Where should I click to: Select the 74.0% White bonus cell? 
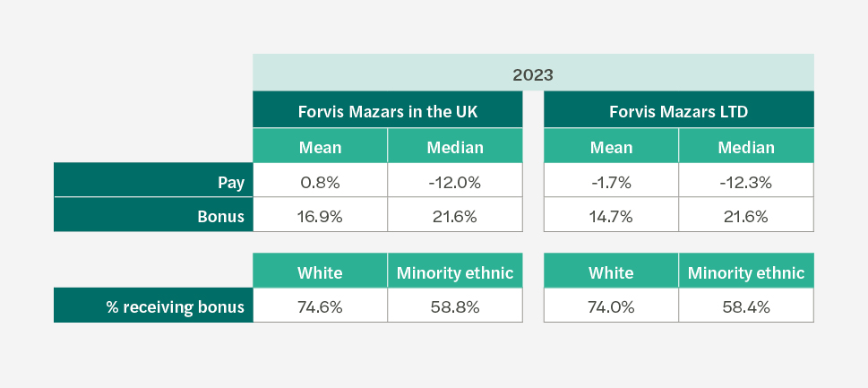click(x=611, y=306)
